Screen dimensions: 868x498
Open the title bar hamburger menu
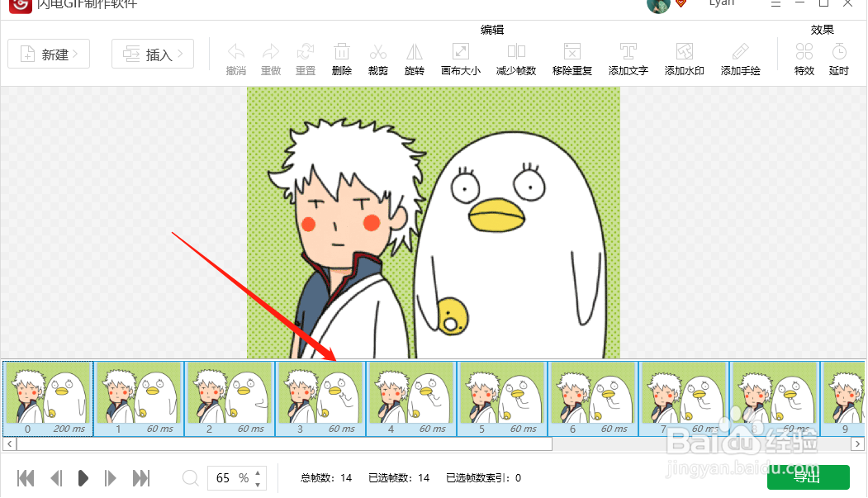point(776,3)
